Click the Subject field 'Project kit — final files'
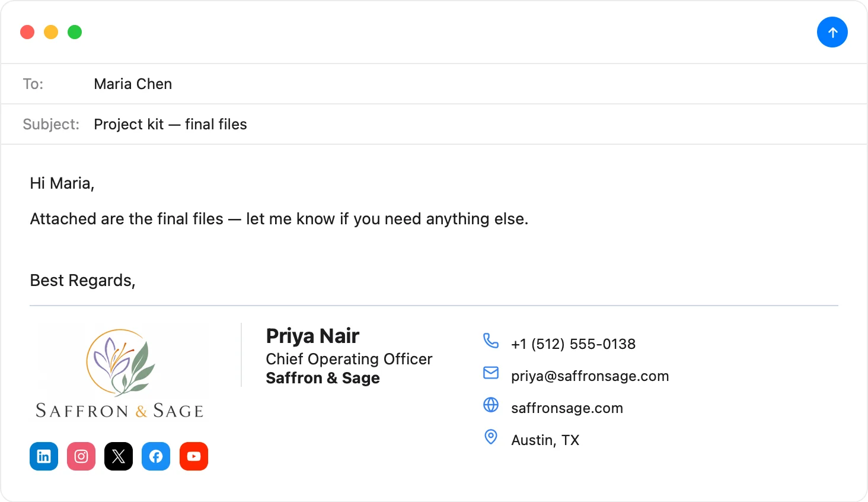 pos(434,124)
